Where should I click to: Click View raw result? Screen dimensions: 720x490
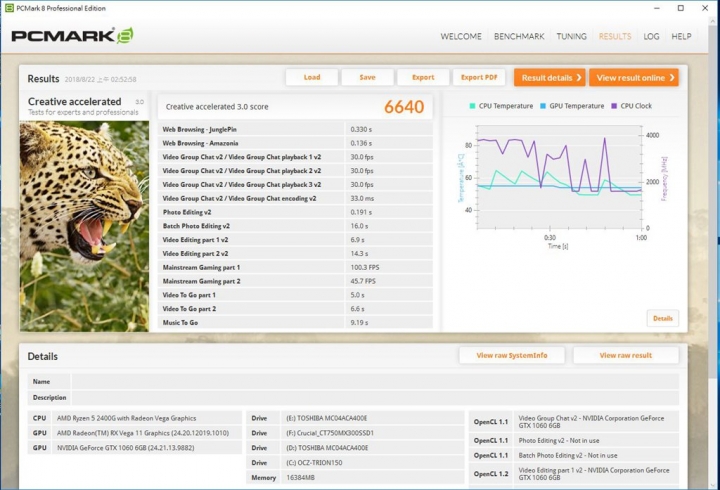(x=625, y=355)
